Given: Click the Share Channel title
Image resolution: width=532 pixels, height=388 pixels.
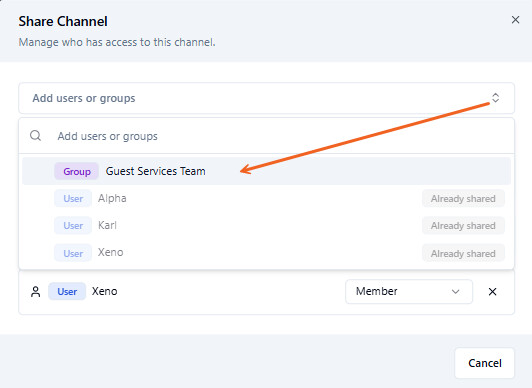Looking at the screenshot, I should tap(63, 21).
